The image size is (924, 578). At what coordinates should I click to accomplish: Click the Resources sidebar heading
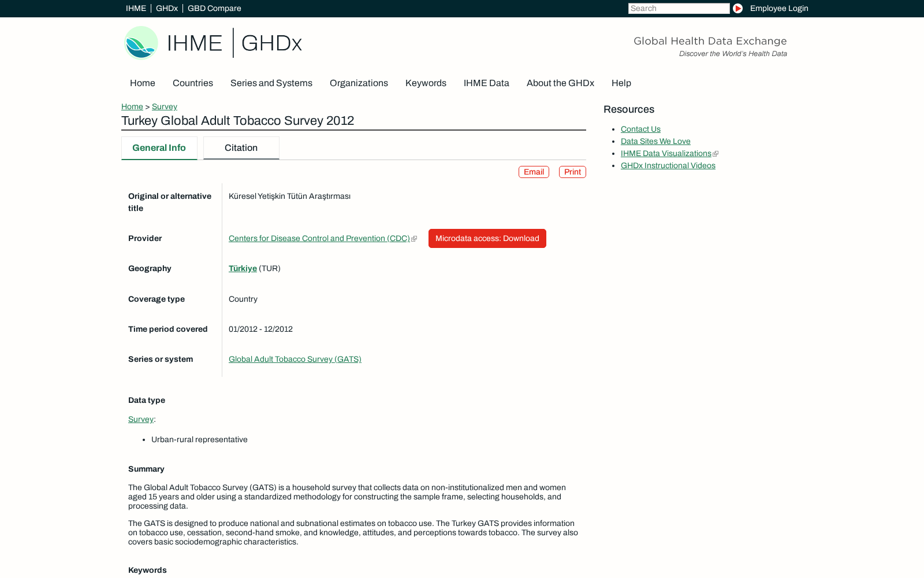point(629,109)
